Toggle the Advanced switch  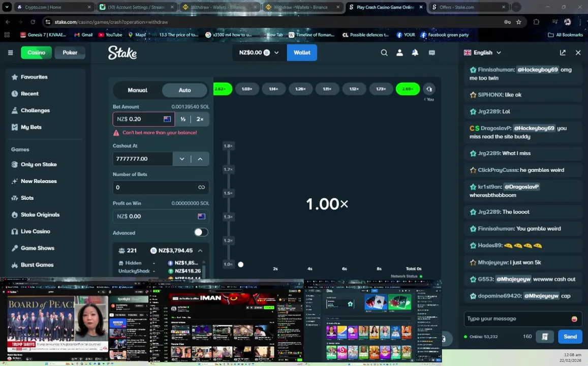pyautogui.click(x=201, y=232)
